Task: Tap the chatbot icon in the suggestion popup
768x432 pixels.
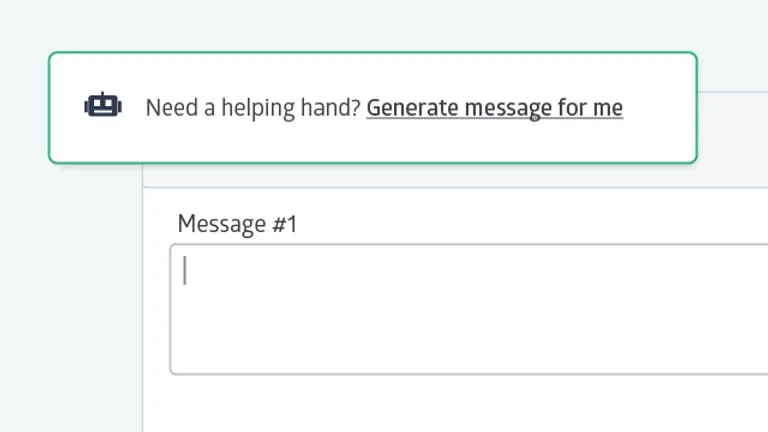Action: click(103, 106)
